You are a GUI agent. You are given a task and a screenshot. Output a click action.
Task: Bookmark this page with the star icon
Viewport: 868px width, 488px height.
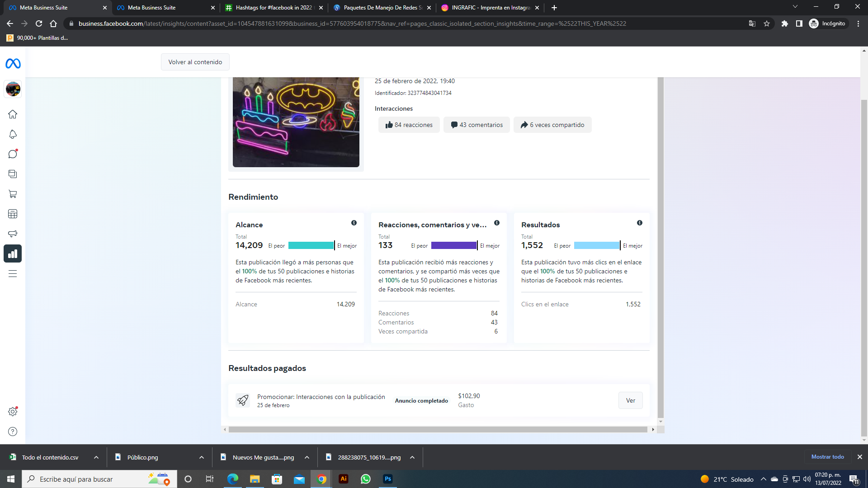pos(767,23)
